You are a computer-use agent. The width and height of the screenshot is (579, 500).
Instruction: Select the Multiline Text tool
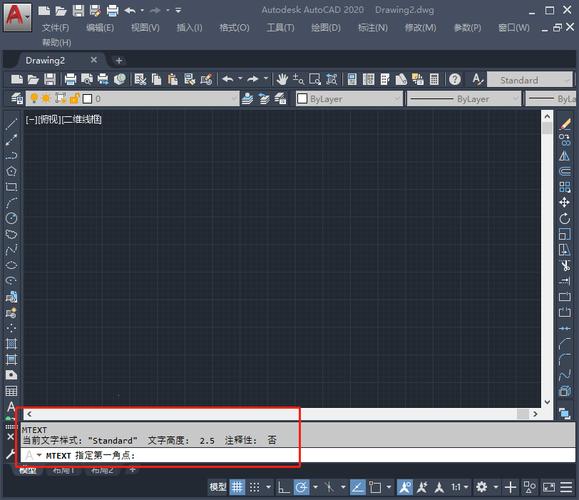coord(11,407)
